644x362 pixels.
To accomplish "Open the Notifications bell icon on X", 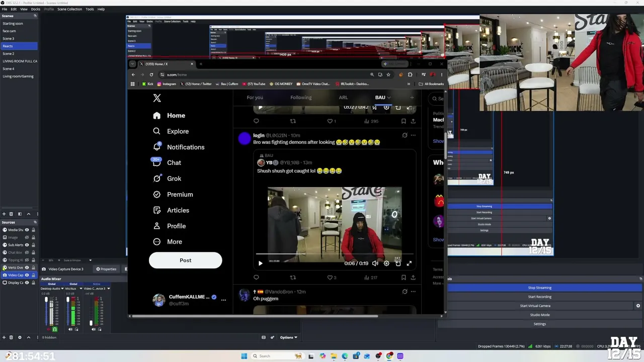I will coord(157,147).
